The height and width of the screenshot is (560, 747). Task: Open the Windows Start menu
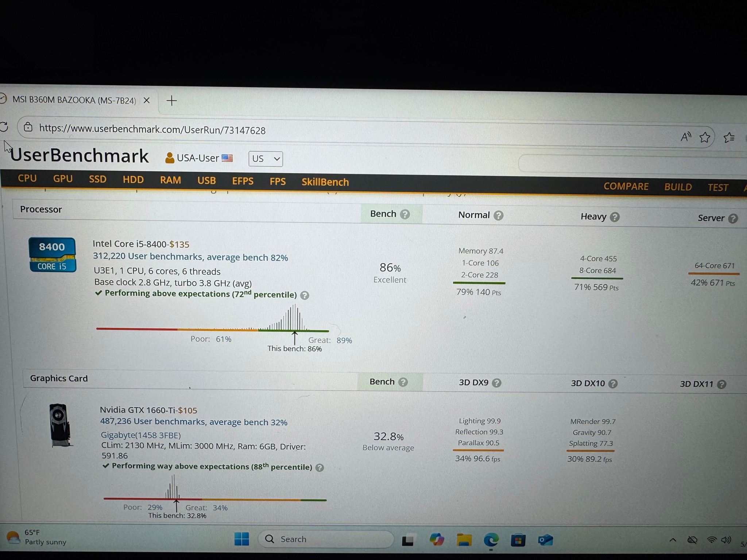(x=241, y=539)
